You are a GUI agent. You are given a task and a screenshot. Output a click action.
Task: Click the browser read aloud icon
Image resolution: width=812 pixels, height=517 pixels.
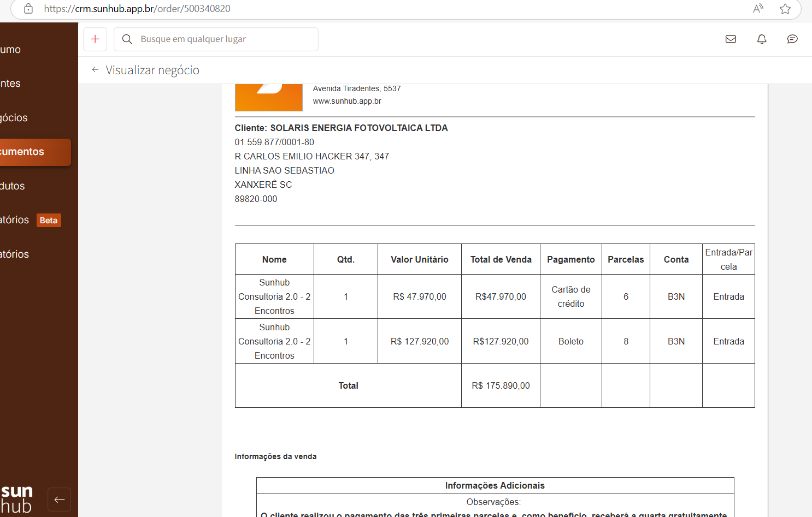click(x=758, y=9)
